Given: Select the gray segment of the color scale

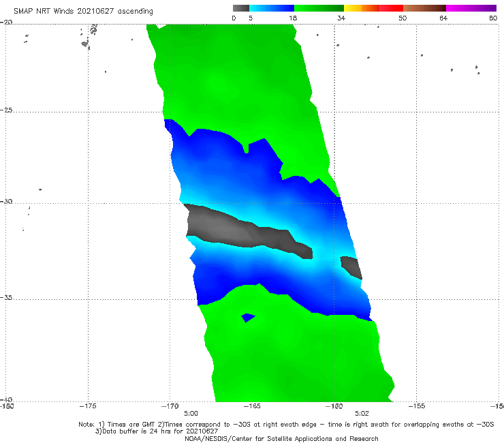Looking at the screenshot, I should click(240, 8).
